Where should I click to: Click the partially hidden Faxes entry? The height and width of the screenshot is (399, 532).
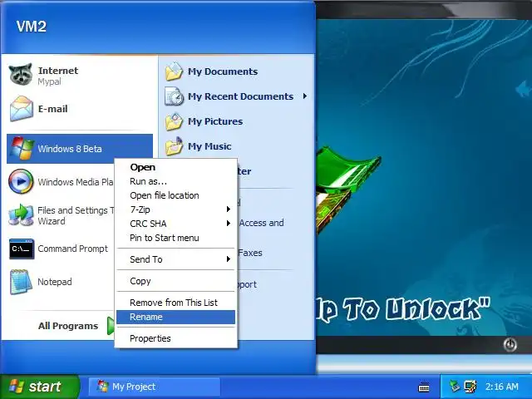coord(250,253)
